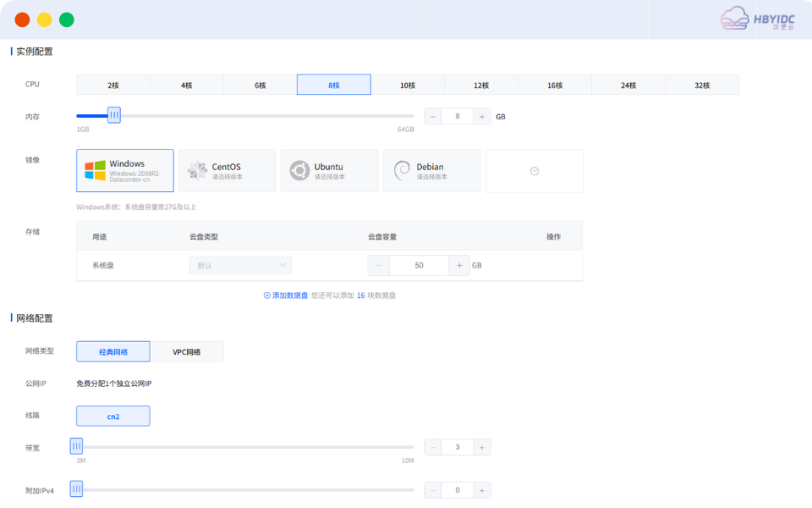The height and width of the screenshot is (508, 812).
Task: Open the 云盘类型 默认 dropdown
Action: [240, 265]
